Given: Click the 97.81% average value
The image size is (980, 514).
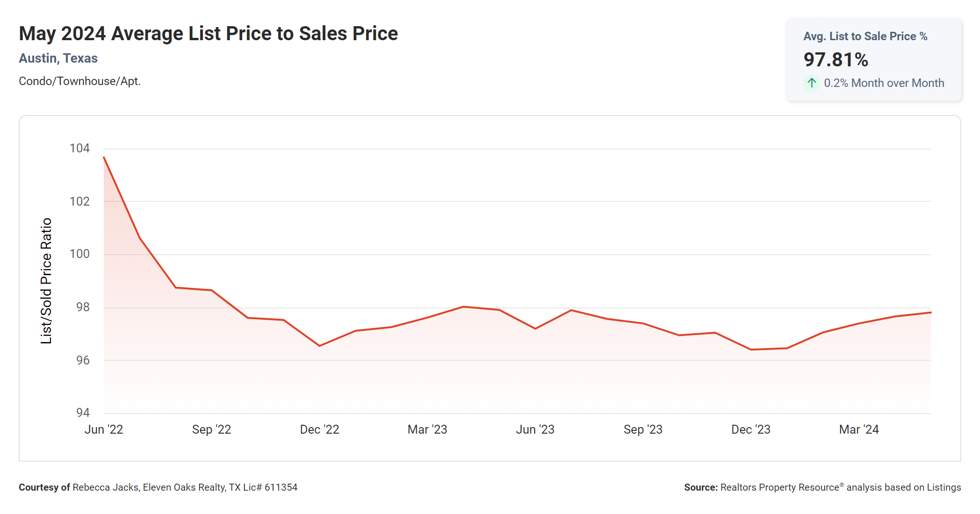Looking at the screenshot, I should click(x=836, y=60).
